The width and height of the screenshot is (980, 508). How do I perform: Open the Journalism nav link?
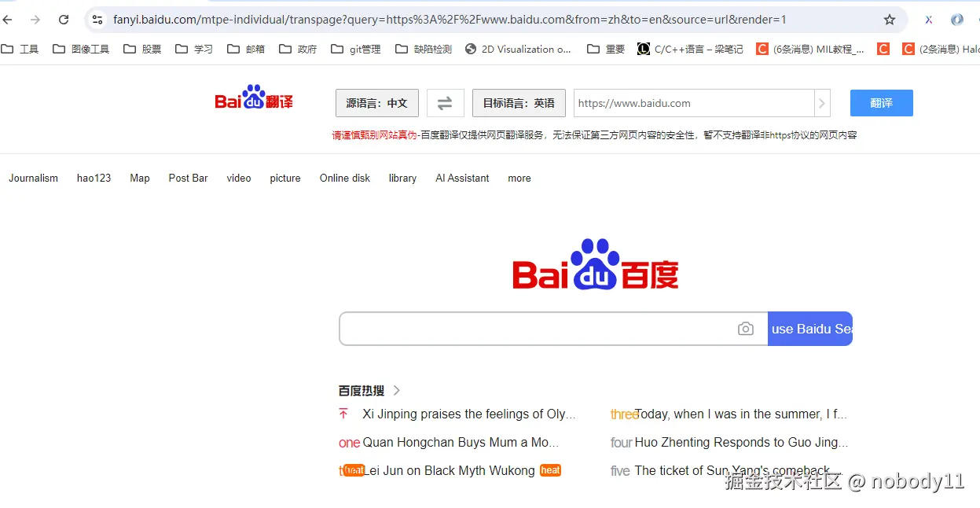pos(34,178)
